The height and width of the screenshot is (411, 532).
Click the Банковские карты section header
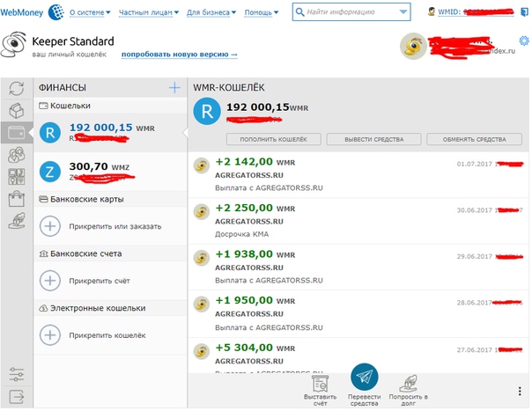110,199
